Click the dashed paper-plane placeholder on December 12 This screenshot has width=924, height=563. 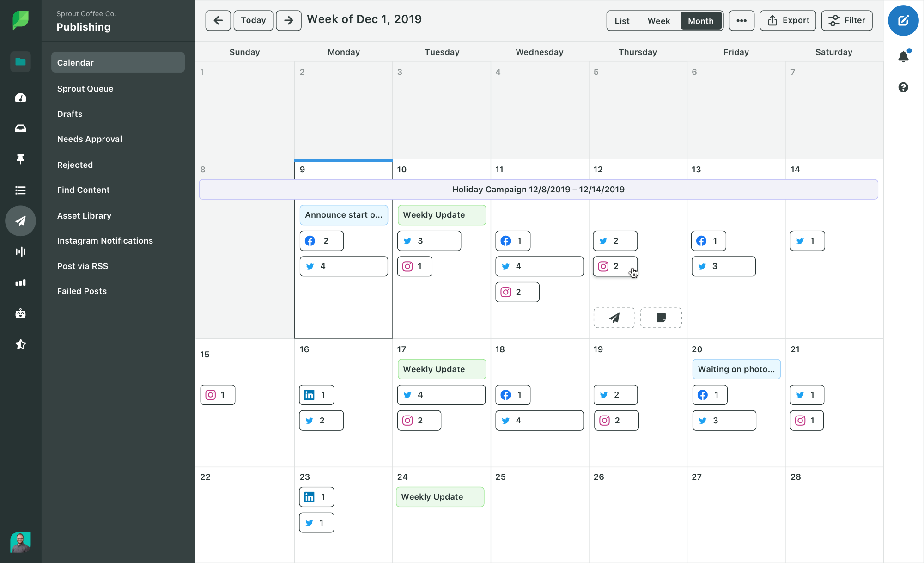click(x=614, y=318)
